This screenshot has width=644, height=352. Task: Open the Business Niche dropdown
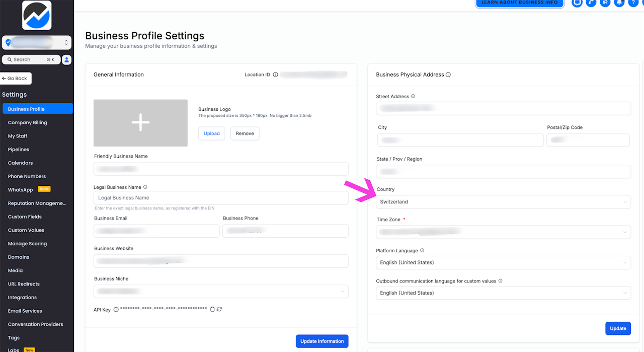coord(221,291)
